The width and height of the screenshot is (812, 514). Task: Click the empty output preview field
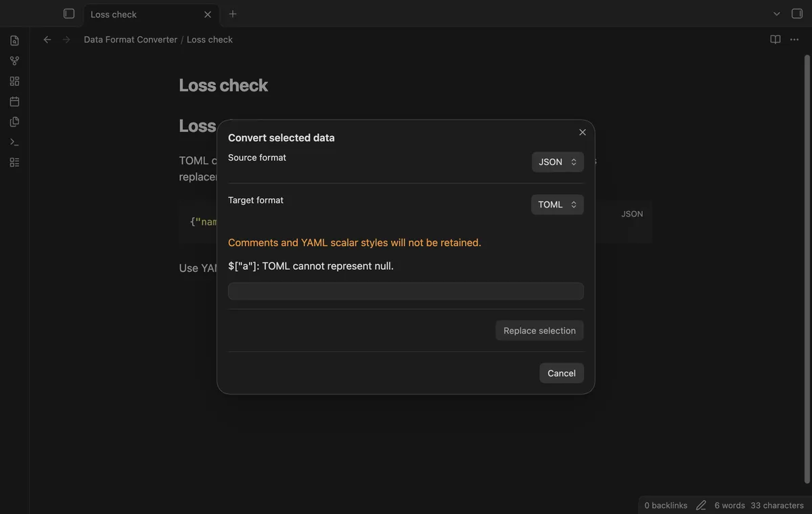(x=406, y=291)
